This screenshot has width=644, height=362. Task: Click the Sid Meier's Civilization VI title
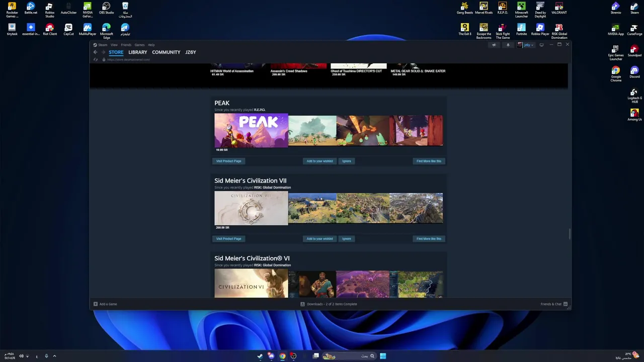252,258
